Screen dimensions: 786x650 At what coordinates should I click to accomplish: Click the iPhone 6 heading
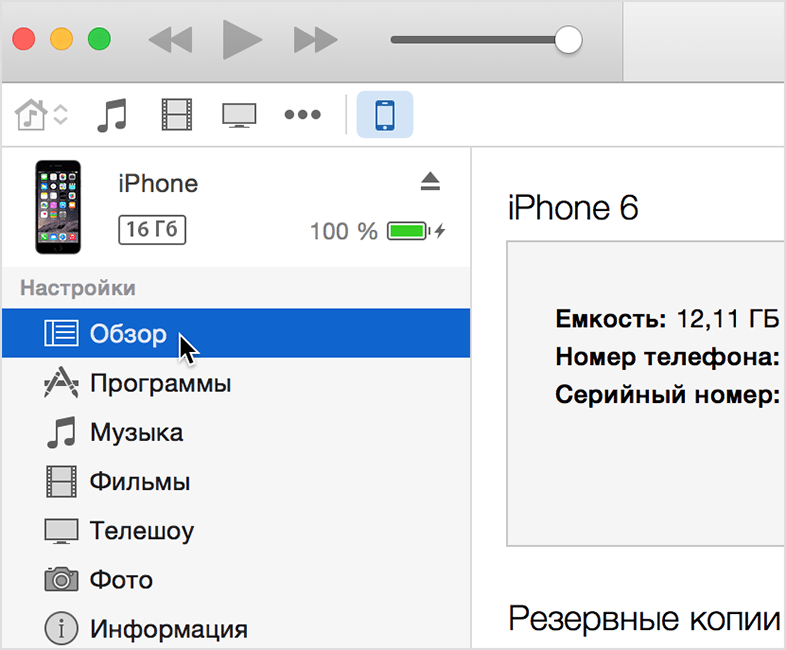click(x=573, y=207)
